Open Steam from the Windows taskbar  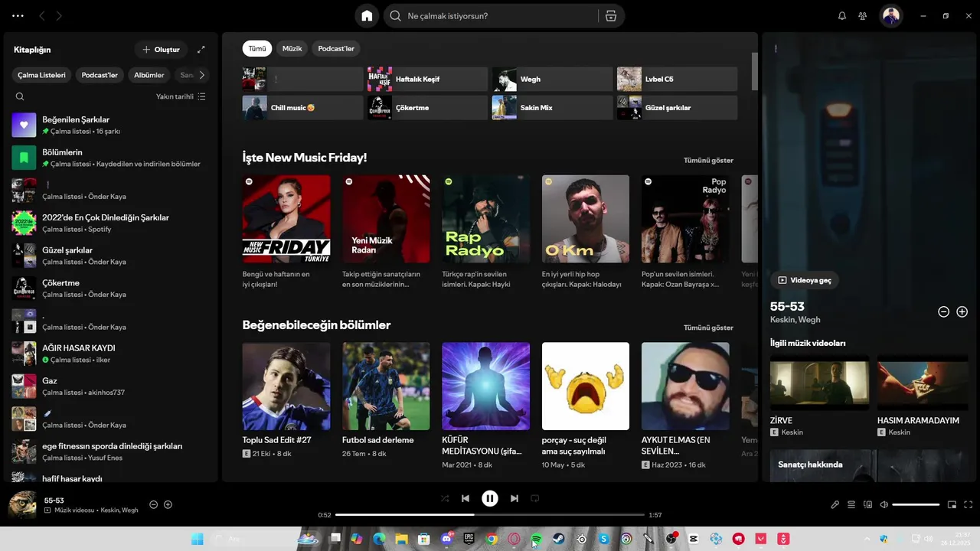559,539
